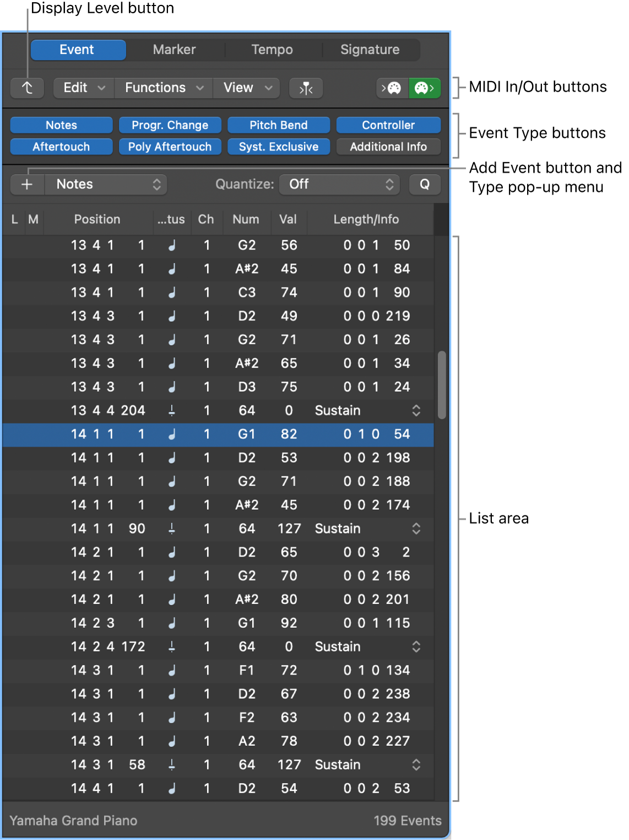Click the Q quantize button
This screenshot has width=629, height=840.
click(425, 185)
